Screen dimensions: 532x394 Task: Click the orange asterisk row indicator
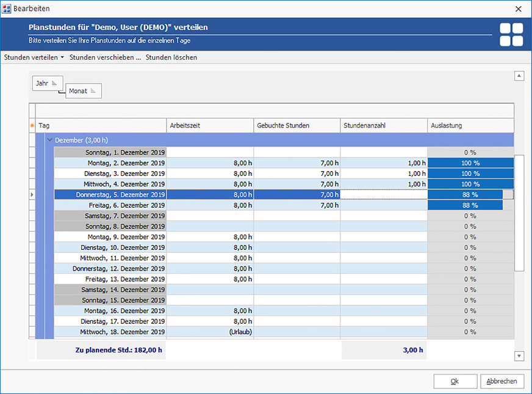coord(32,126)
